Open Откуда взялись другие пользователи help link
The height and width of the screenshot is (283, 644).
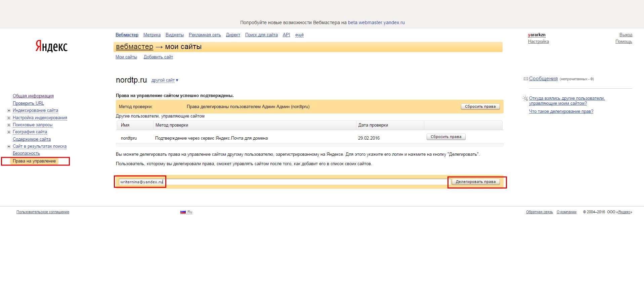(x=567, y=101)
